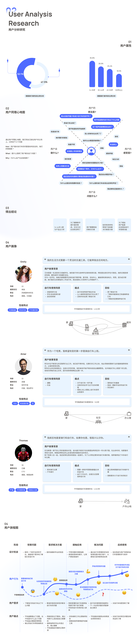137x644 pixels.
Task: Click the 36.8% bar for 14-29岁
Action: tap(92, 74)
